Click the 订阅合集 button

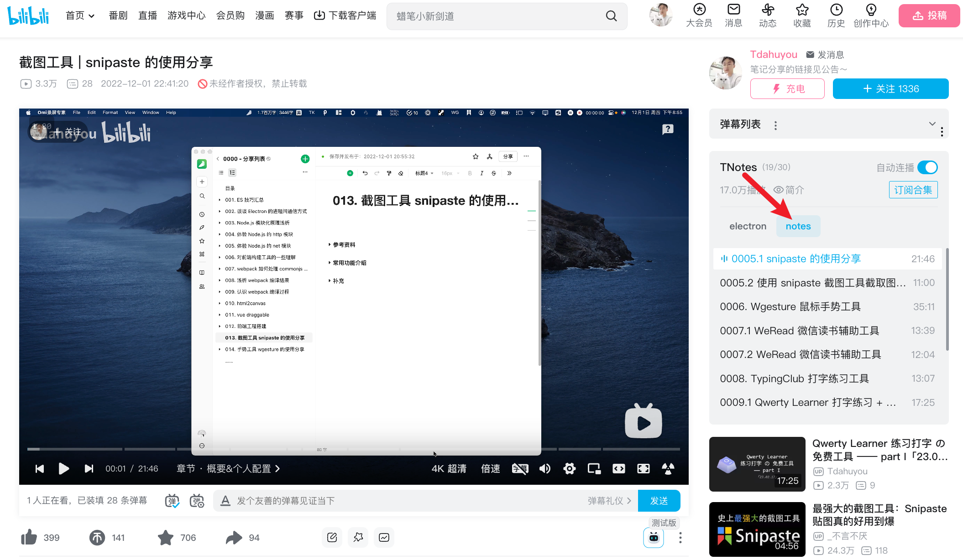click(x=913, y=190)
